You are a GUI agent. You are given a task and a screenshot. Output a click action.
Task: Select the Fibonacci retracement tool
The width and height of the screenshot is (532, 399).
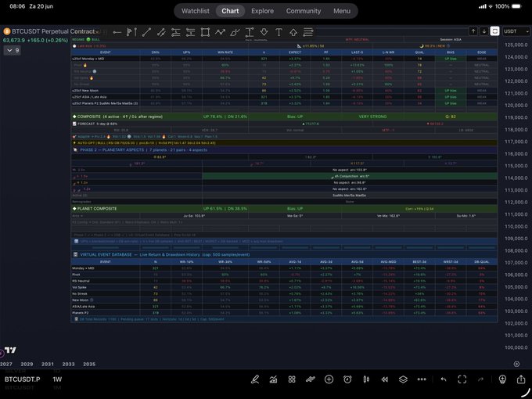coord(176,32)
